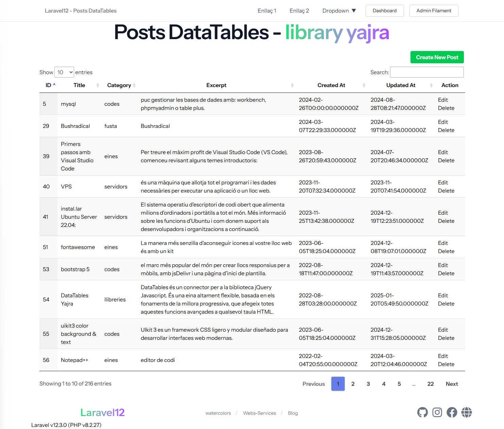
Task: Click inside the Search field
Action: [427, 72]
